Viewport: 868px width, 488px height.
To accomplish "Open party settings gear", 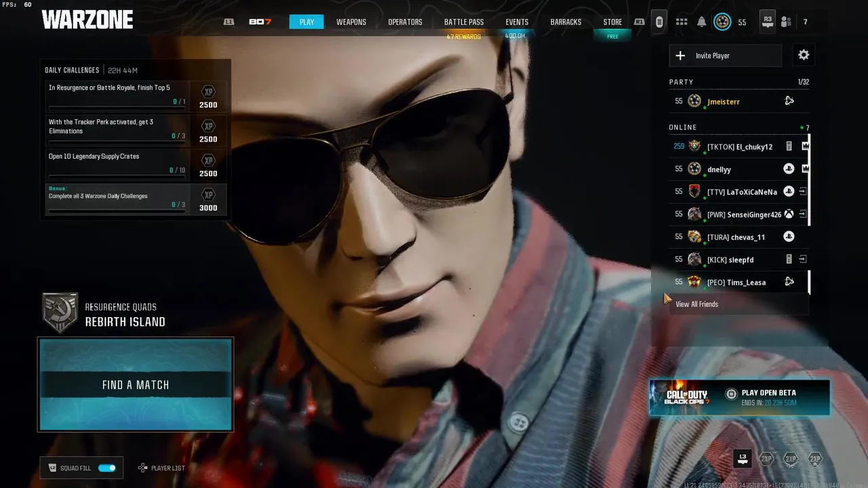I will [x=804, y=55].
